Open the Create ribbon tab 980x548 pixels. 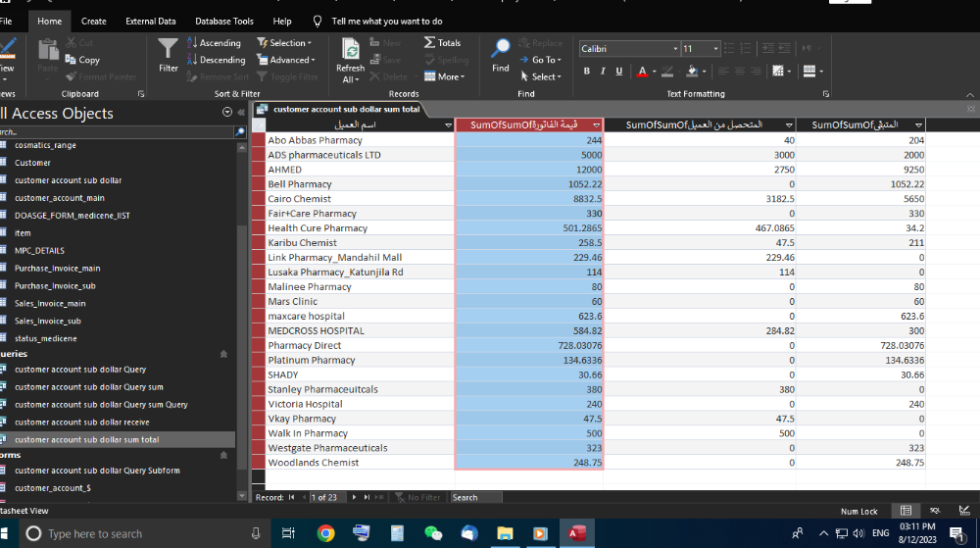point(94,21)
